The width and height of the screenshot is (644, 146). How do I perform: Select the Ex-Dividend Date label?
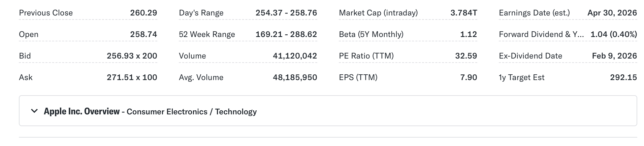(x=530, y=56)
